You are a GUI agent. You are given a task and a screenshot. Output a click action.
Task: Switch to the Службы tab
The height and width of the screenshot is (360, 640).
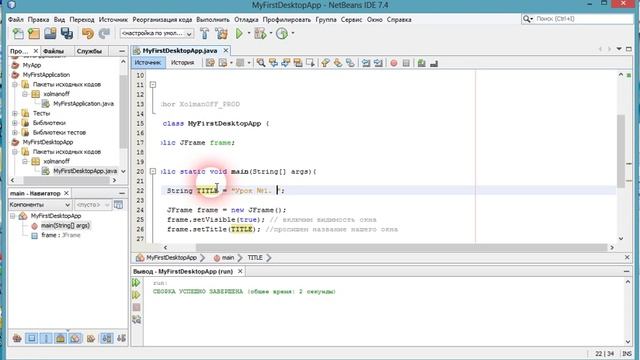89,51
